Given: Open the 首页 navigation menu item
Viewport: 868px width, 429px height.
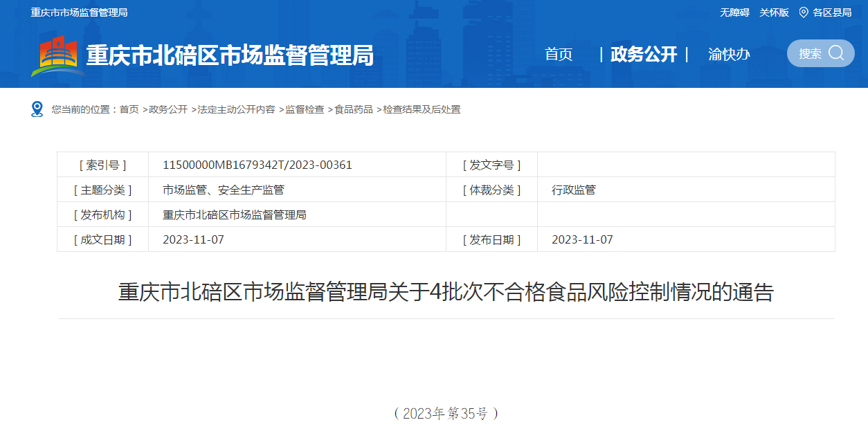Looking at the screenshot, I should [559, 55].
